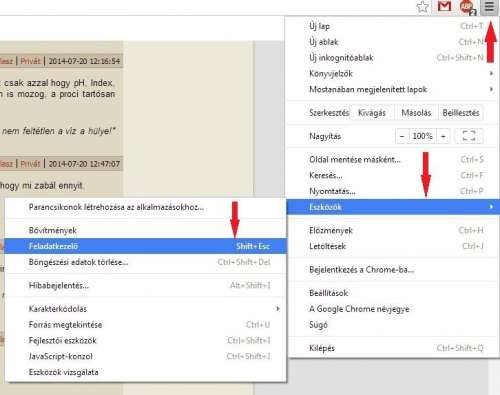The width and height of the screenshot is (500, 395).
Task: Choose Hibabejelentés entry
Action: point(145,285)
